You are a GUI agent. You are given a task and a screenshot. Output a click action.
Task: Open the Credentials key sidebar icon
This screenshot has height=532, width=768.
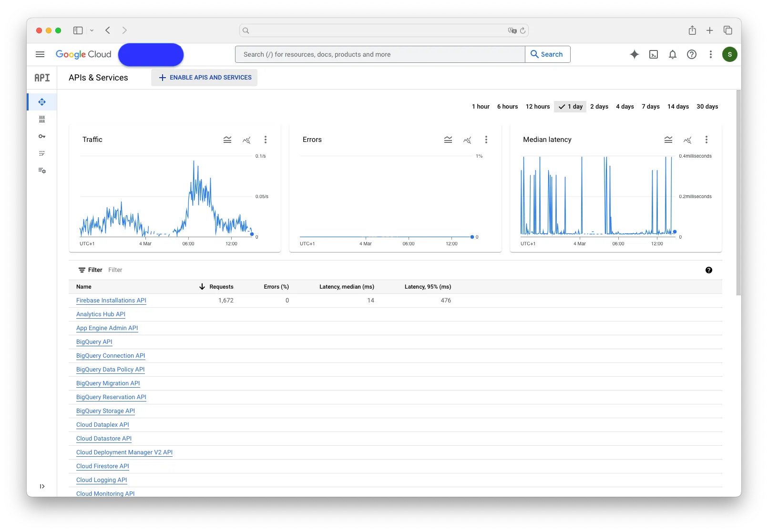tap(42, 136)
